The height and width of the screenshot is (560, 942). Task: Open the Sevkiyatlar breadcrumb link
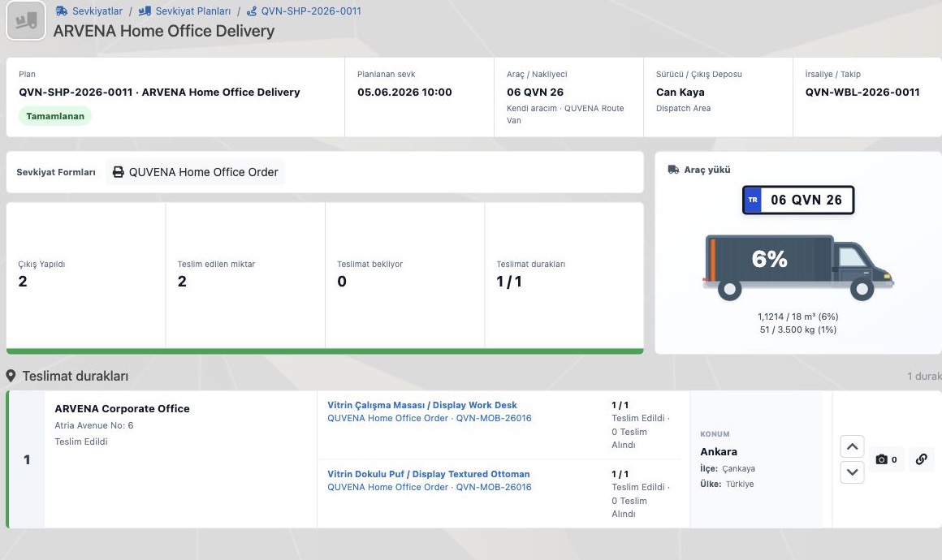[89, 11]
